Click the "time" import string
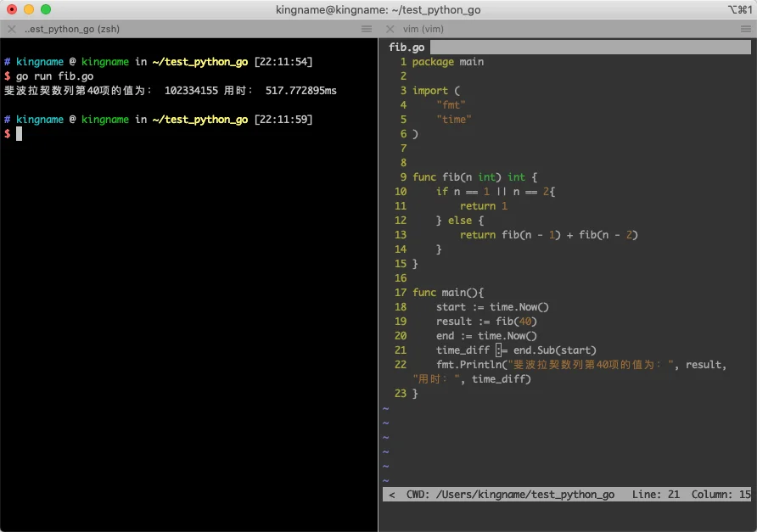This screenshot has width=757, height=532. coord(454,120)
